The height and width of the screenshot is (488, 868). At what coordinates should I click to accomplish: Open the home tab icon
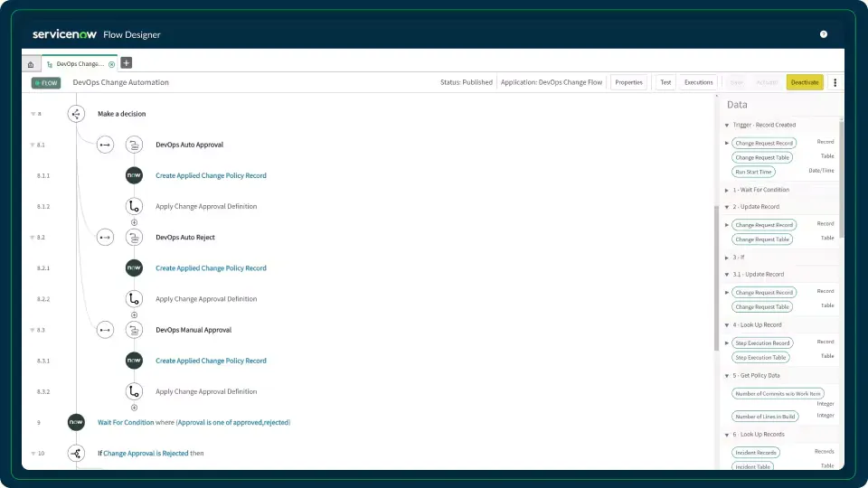click(x=31, y=64)
